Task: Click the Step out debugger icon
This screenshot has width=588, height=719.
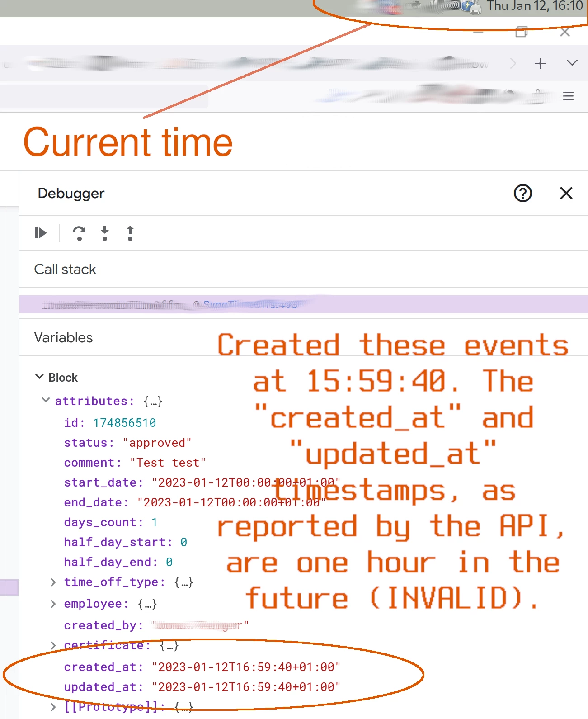Action: (x=130, y=233)
